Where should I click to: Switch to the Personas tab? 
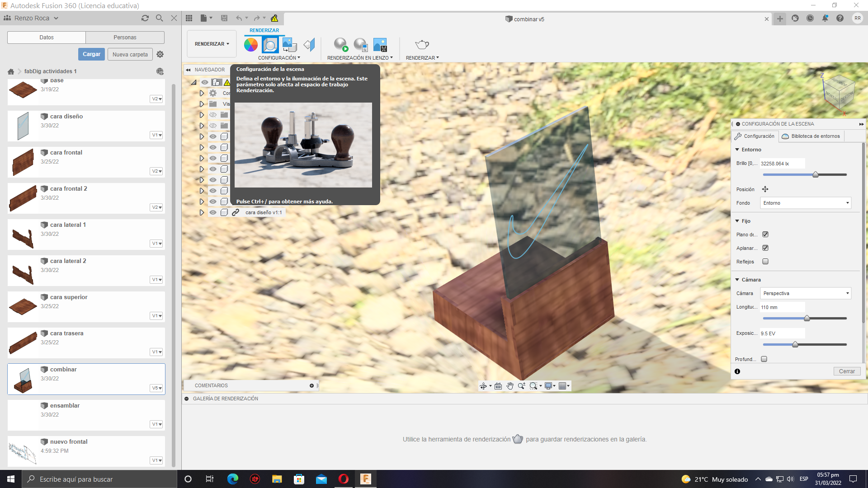tap(125, 38)
